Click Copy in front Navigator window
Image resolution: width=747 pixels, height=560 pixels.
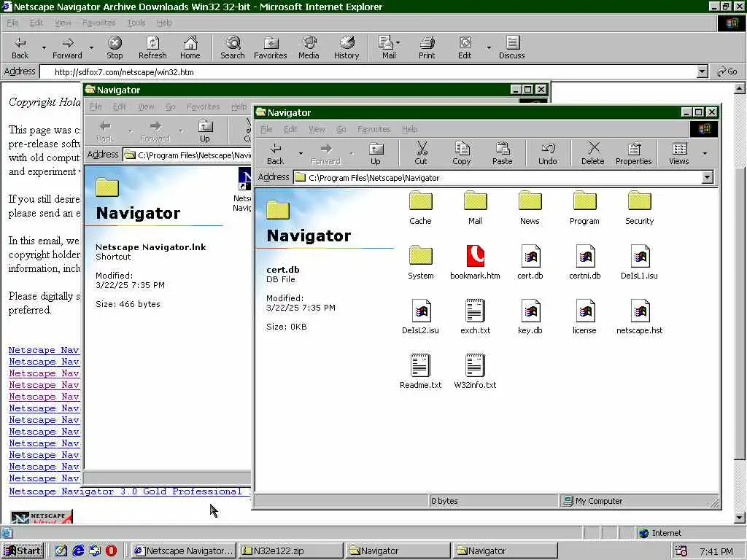pos(462,153)
